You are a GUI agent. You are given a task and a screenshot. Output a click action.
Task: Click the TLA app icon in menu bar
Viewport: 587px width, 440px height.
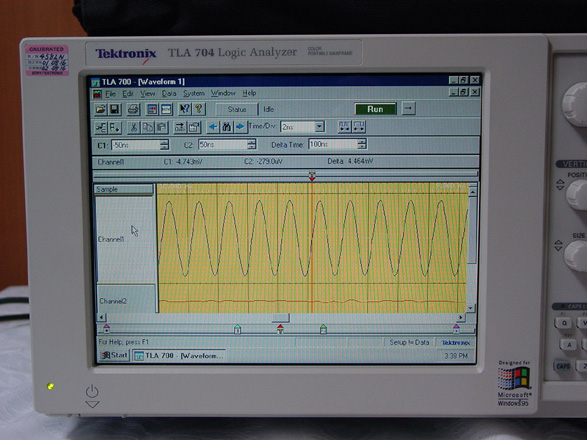97,94
